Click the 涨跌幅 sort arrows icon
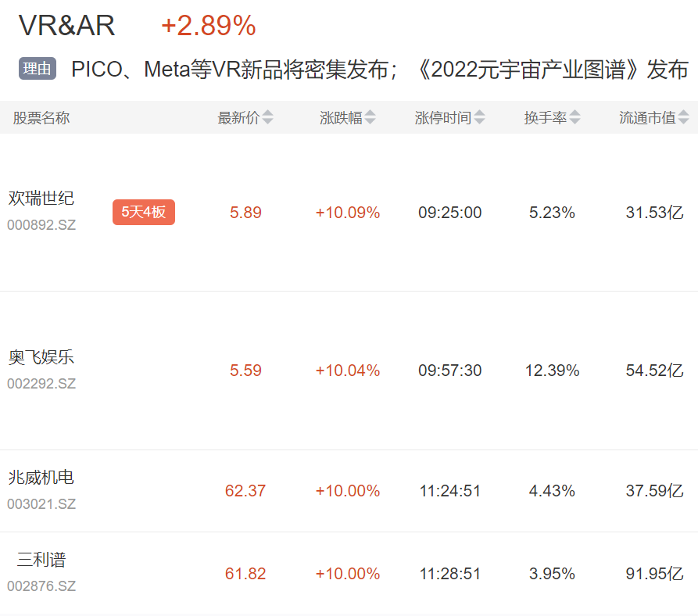This screenshot has width=698, height=616. tap(370, 118)
